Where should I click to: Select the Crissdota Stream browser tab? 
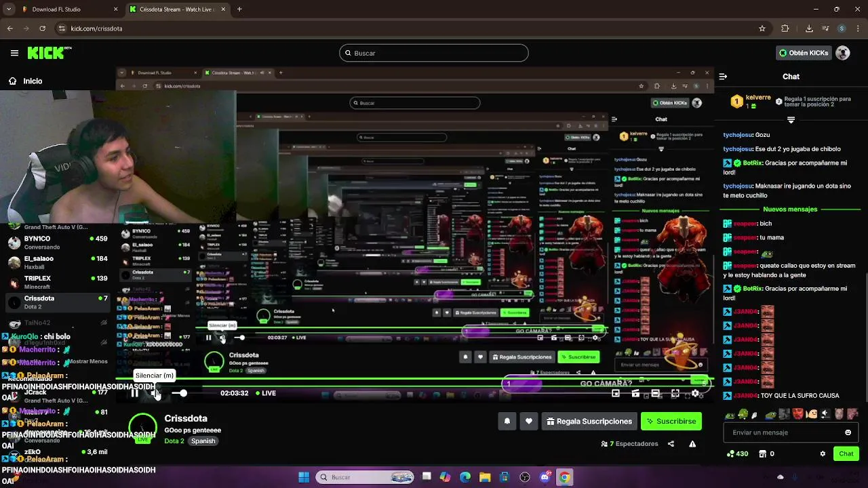[x=176, y=9]
